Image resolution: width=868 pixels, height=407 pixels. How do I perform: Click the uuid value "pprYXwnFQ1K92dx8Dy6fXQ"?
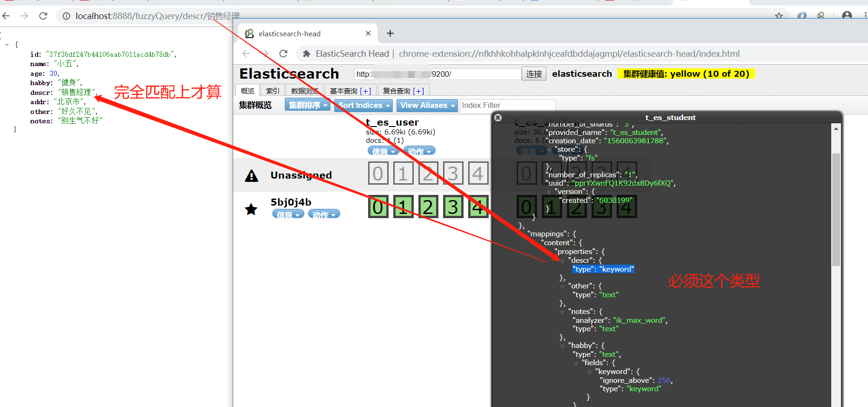(x=623, y=183)
